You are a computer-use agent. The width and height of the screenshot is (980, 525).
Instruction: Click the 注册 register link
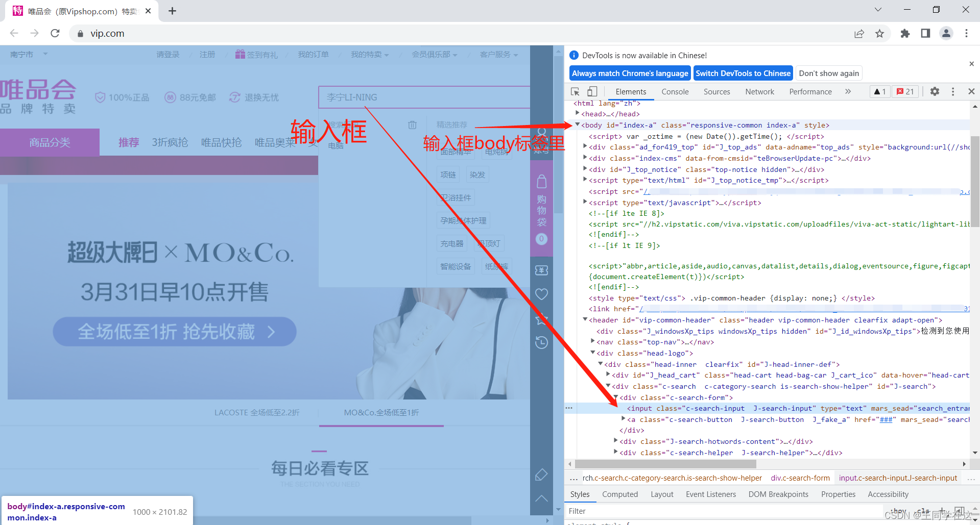[207, 54]
